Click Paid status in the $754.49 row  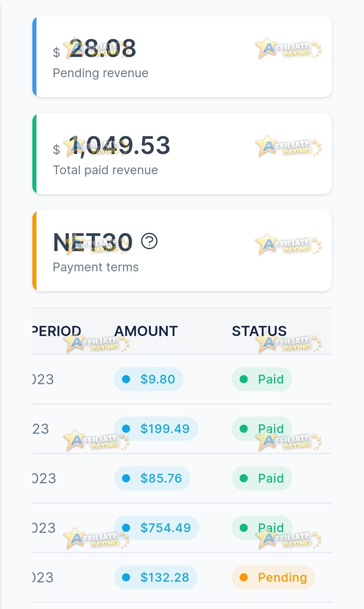(x=262, y=528)
